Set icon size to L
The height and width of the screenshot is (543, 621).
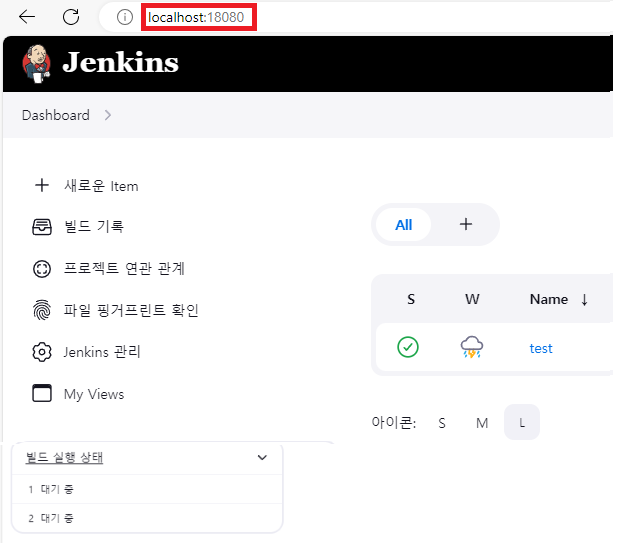point(522,422)
